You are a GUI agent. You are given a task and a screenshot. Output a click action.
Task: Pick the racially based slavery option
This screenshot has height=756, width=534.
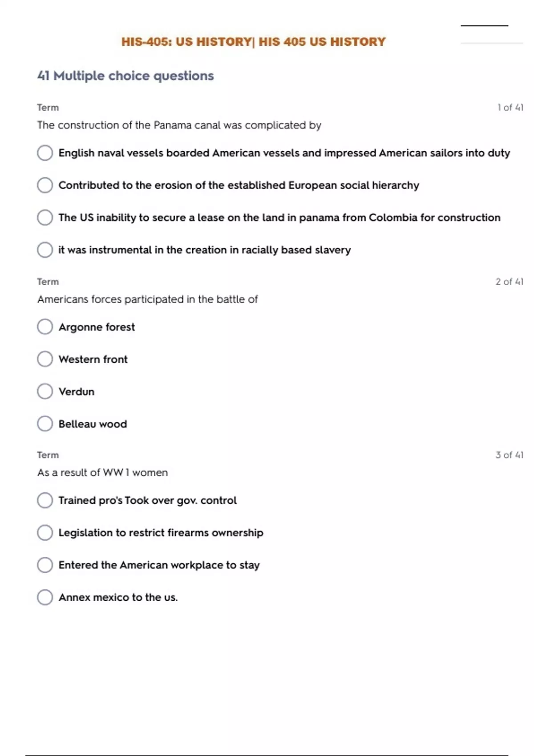pos(45,250)
